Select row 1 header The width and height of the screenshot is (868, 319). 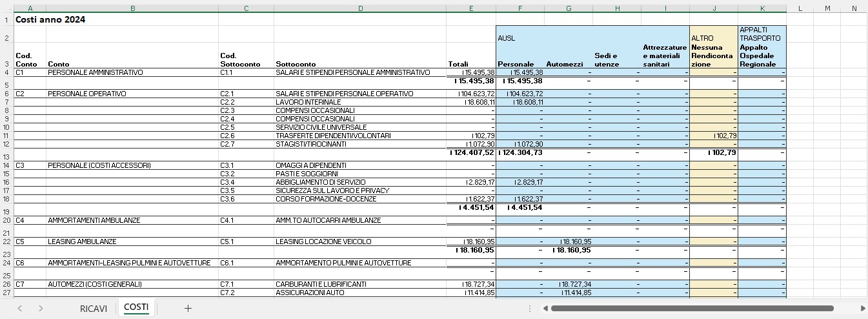pos(7,19)
